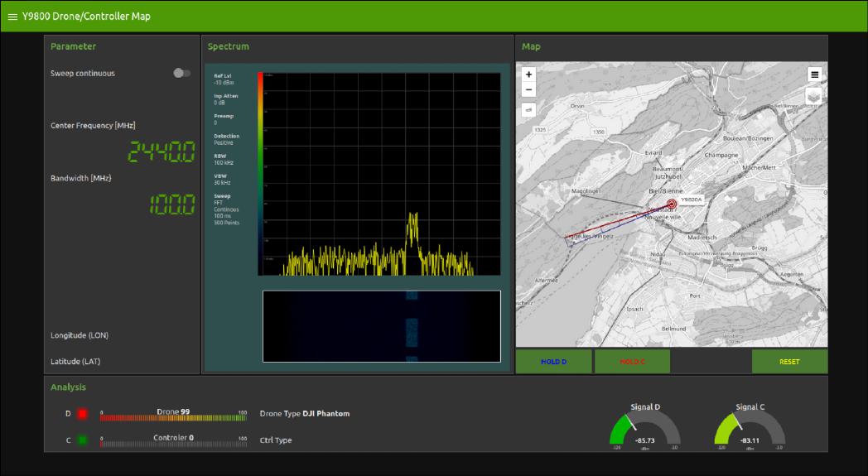Click the RBW 100 kHz setting

224,160
